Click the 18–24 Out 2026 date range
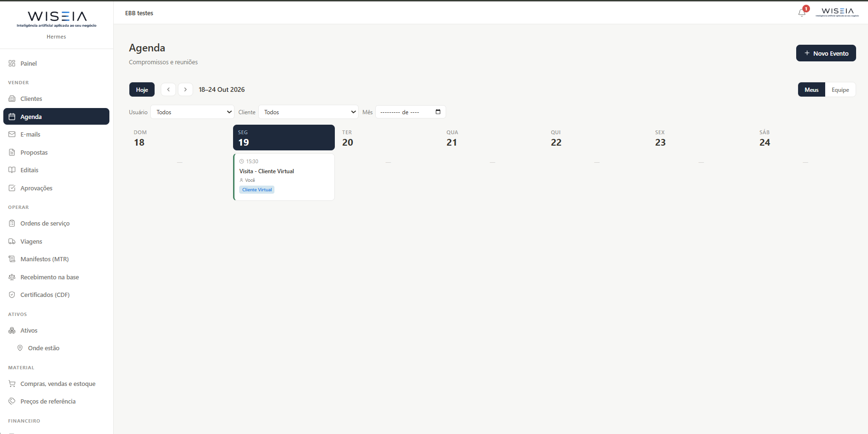868x434 pixels. coord(222,89)
